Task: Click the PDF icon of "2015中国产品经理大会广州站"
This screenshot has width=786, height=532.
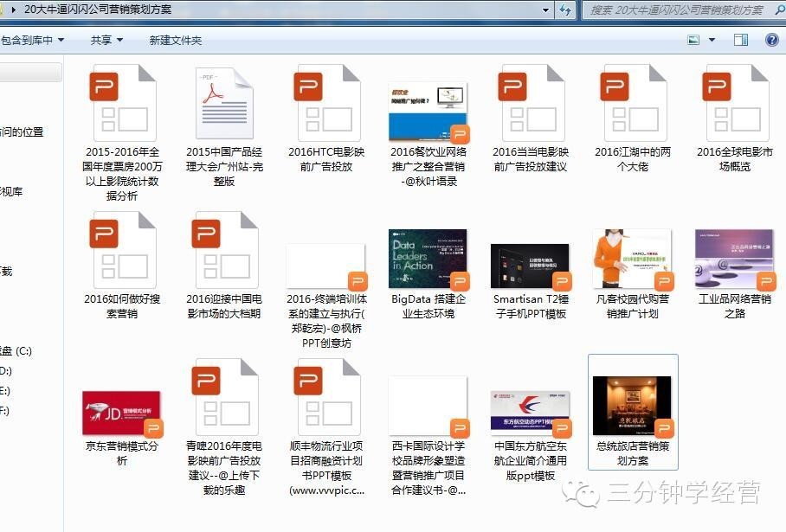Action: (223, 102)
